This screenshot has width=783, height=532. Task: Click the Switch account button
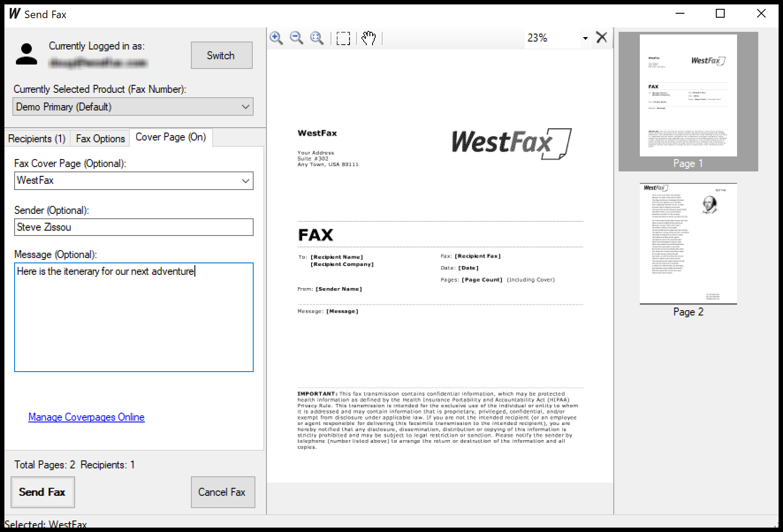tap(222, 55)
